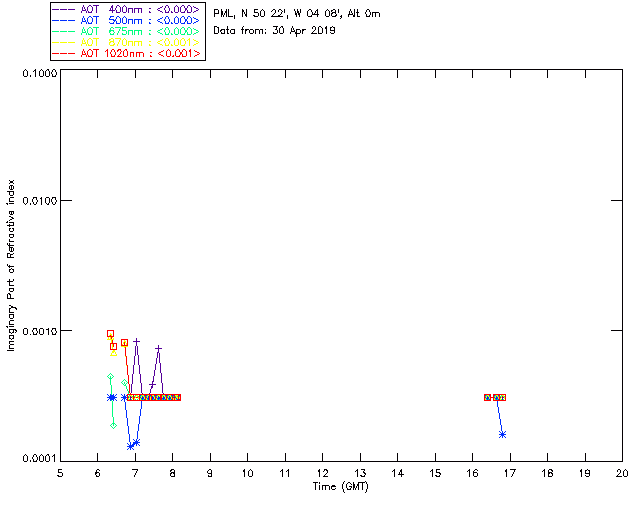Image resolution: width=640 pixels, height=512 pixels.
Task: Click the x-axis tick label 17
Action: coord(510,473)
